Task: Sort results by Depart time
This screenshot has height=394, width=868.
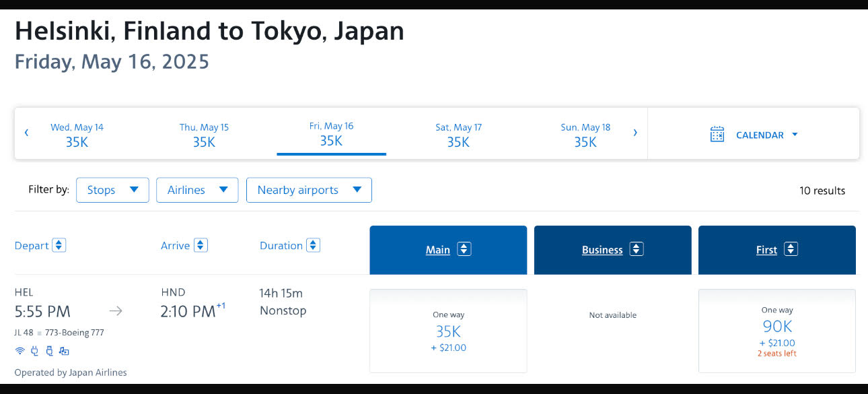Action: 59,245
